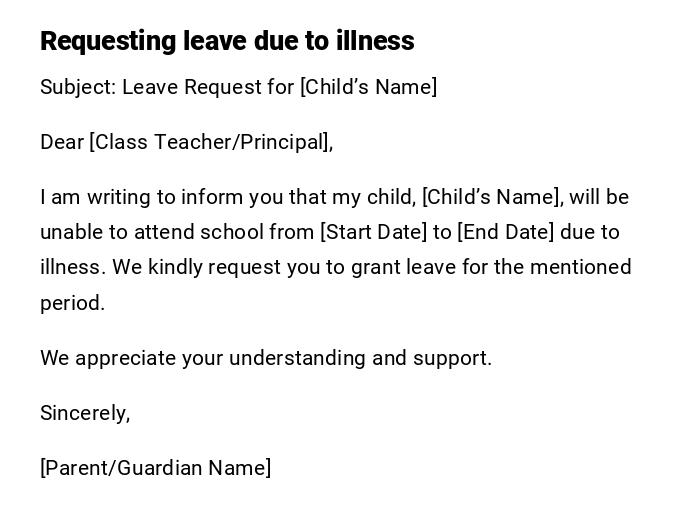This screenshot has height=530, width=700.
Task: Click the [Child's Name] placeholder in body paragraph
Action: click(492, 197)
